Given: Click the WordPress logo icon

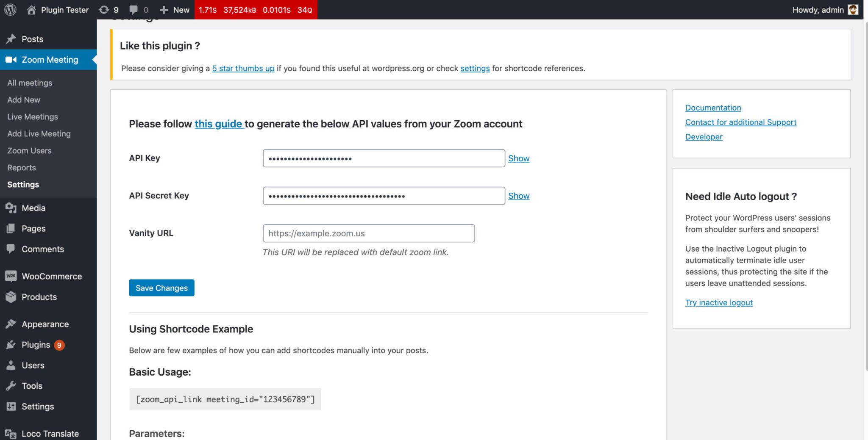Looking at the screenshot, I should click(10, 10).
